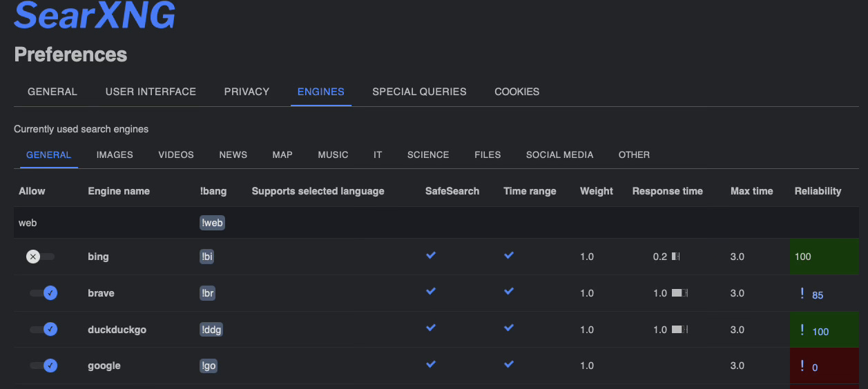Click bing's response time bar

click(676, 257)
